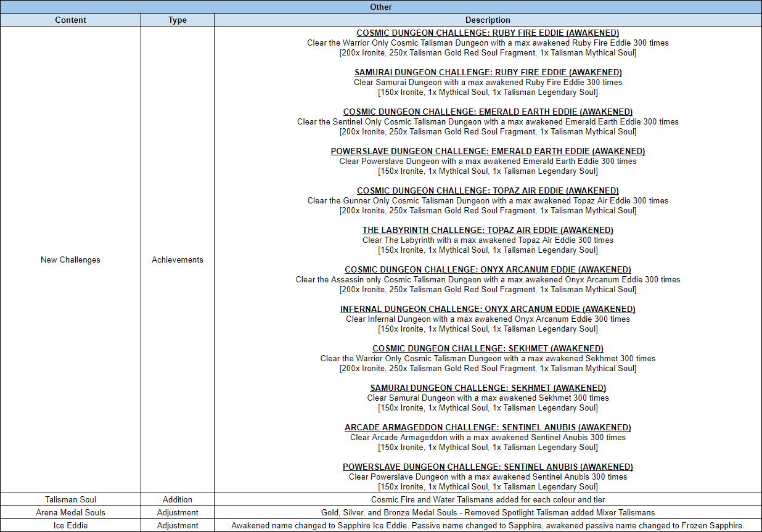Open Cosmic Dungeon Challenge: Emerald Earth Eddie heading
The height and width of the screenshot is (532, 762).
coord(488,112)
